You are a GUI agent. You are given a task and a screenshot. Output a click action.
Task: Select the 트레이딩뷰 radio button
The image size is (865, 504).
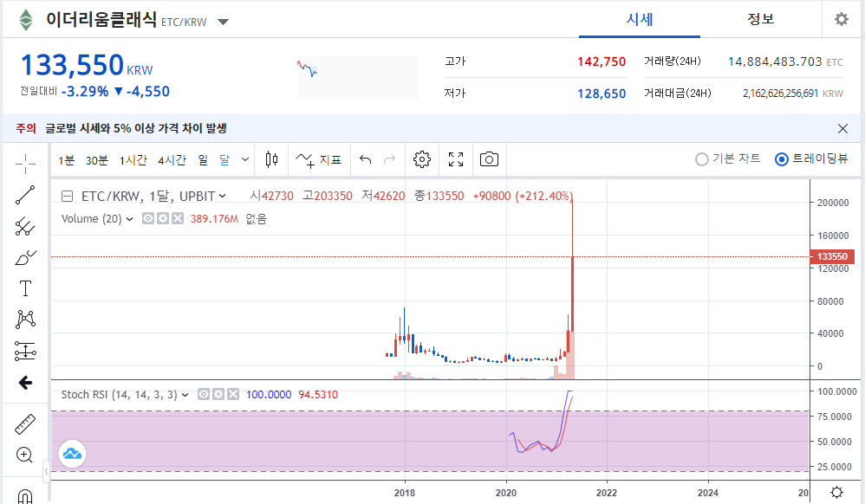coord(782,159)
